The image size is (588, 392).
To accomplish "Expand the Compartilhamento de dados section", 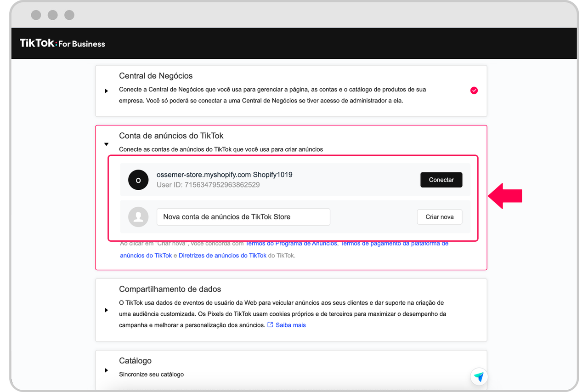I will 106,310.
